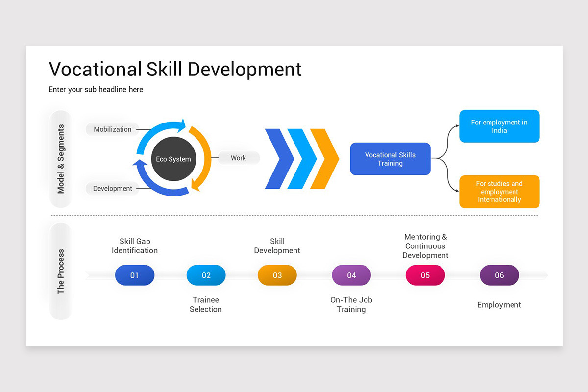Click the pill numbered 03

point(277,275)
